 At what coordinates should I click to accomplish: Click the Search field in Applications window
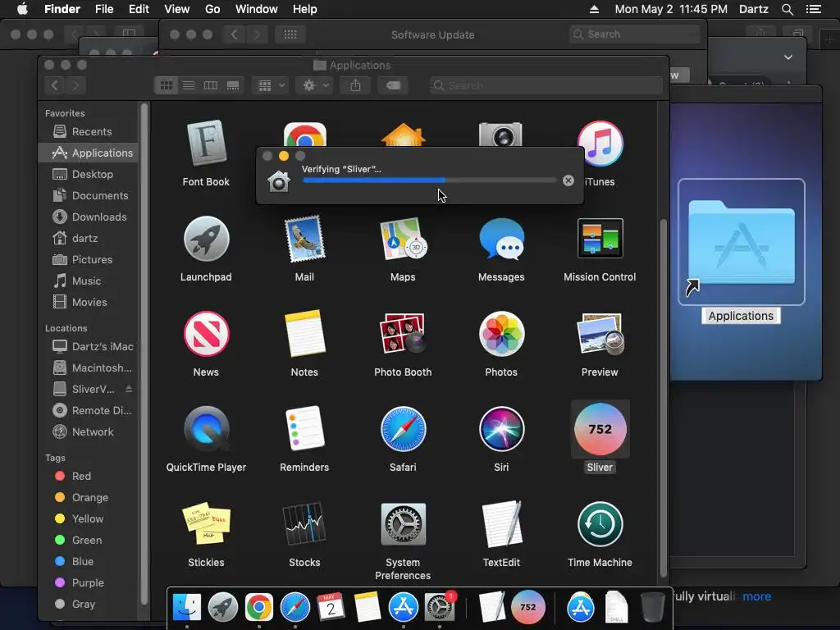point(546,85)
